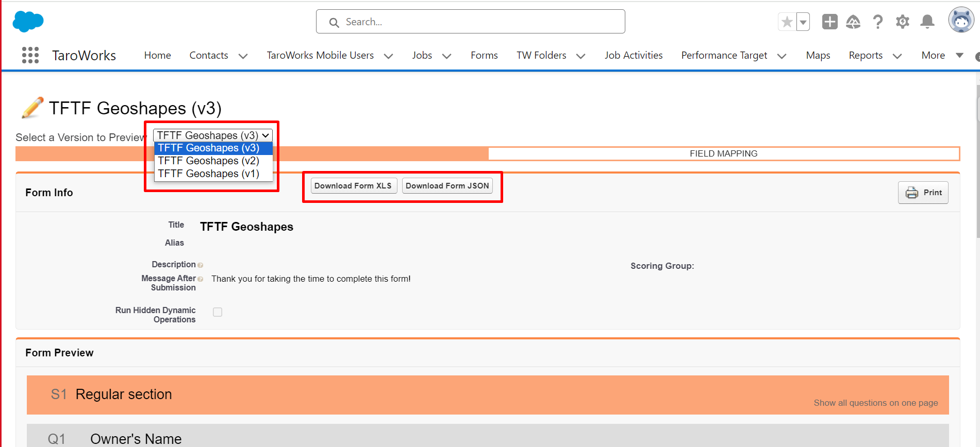Open the App Launcher grid icon
This screenshot has width=980, height=447.
[x=30, y=55]
